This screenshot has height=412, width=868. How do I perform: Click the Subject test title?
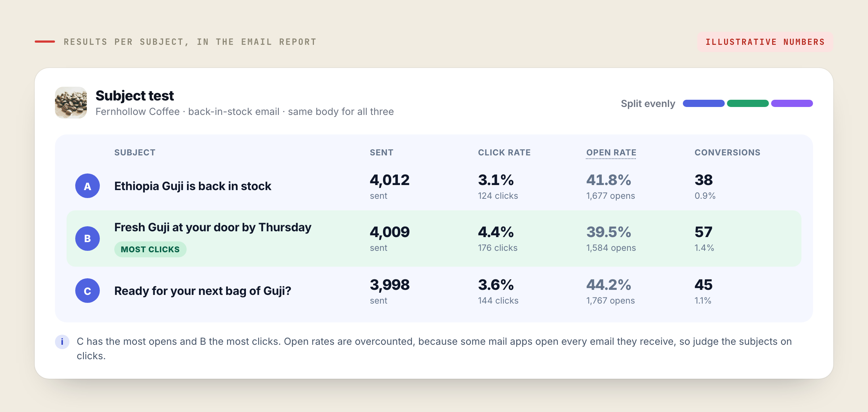click(135, 96)
